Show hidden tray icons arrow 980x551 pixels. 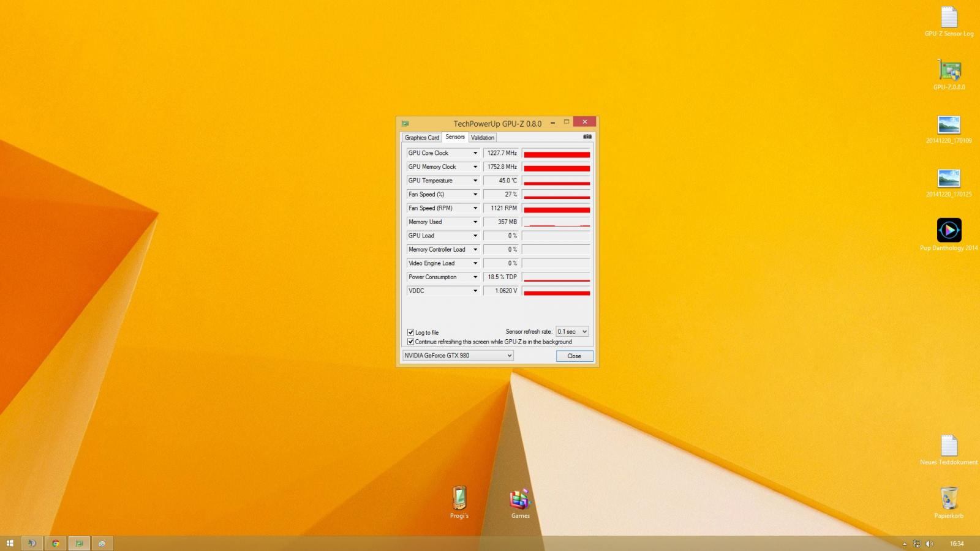click(x=905, y=544)
